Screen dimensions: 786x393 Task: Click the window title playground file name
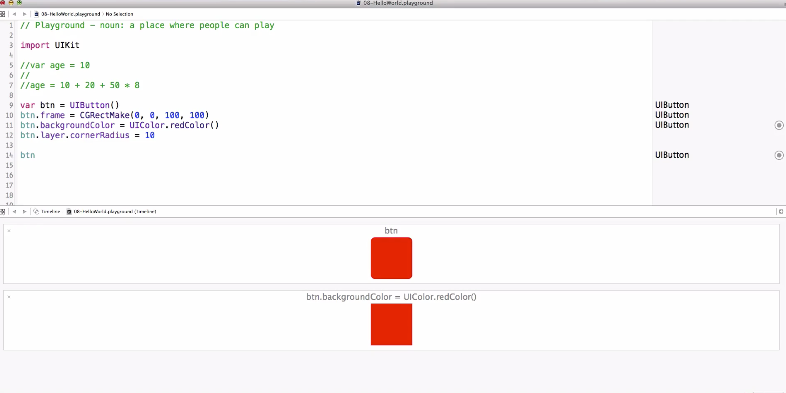(395, 3)
